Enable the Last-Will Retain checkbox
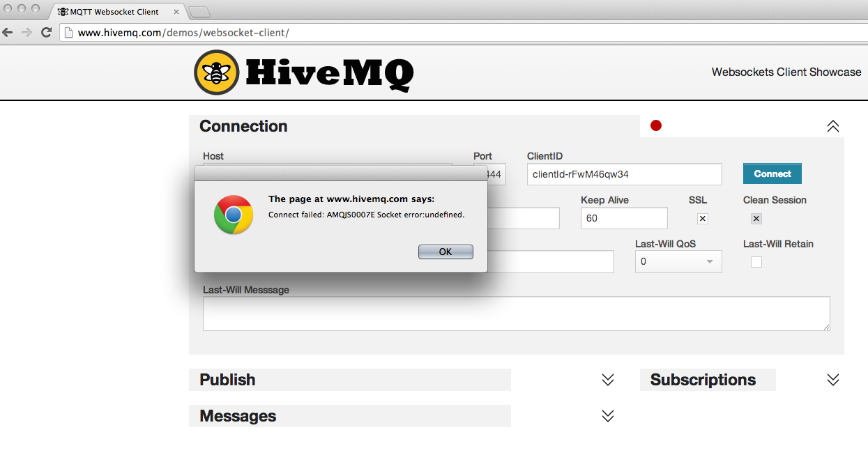 756,262
